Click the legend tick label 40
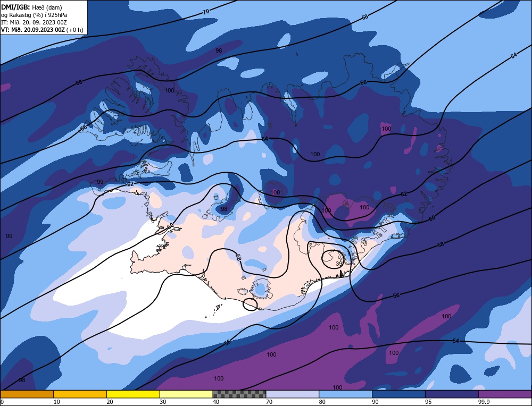This screenshot has width=532, height=406. coord(216,402)
